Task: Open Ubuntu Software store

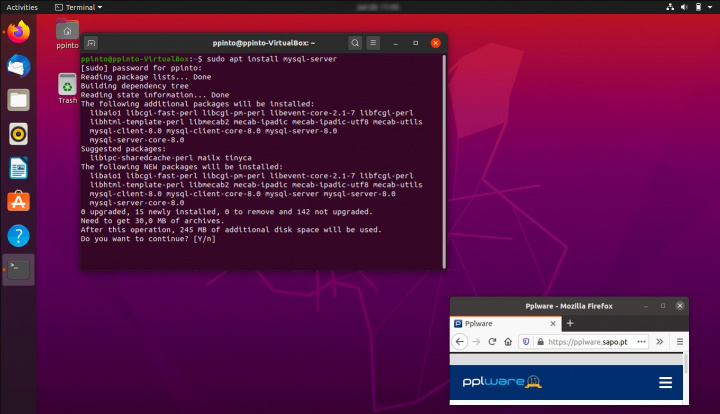Action: pyautogui.click(x=18, y=201)
